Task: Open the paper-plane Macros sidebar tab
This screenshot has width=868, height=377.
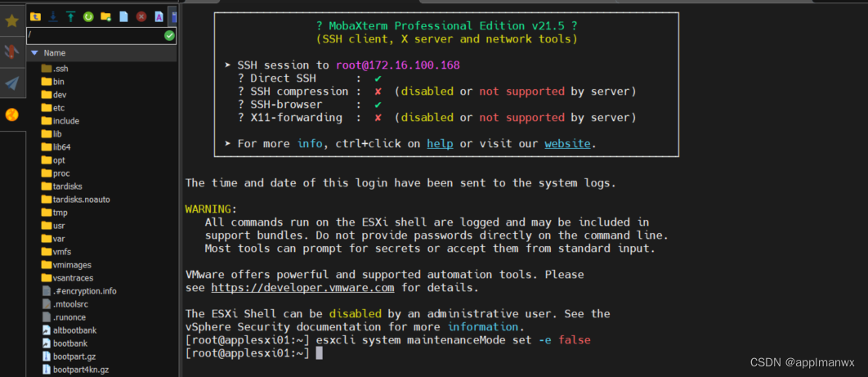Action: click(12, 83)
